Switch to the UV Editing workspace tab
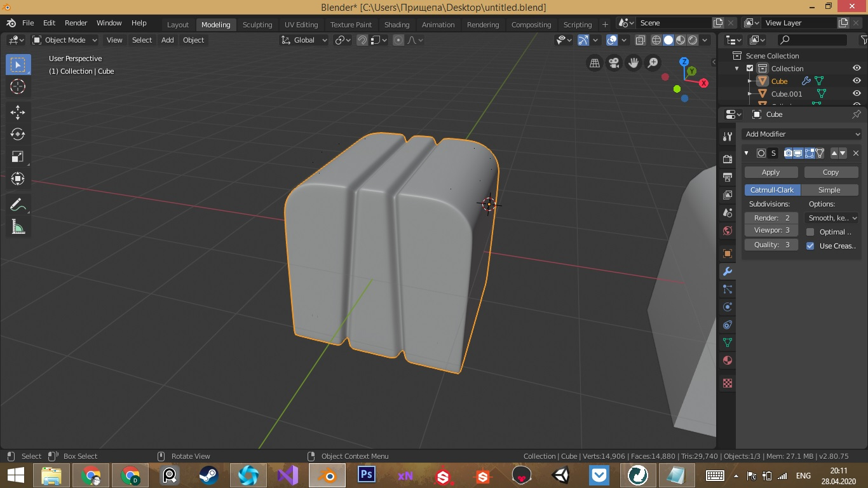This screenshot has width=868, height=488. (301, 24)
